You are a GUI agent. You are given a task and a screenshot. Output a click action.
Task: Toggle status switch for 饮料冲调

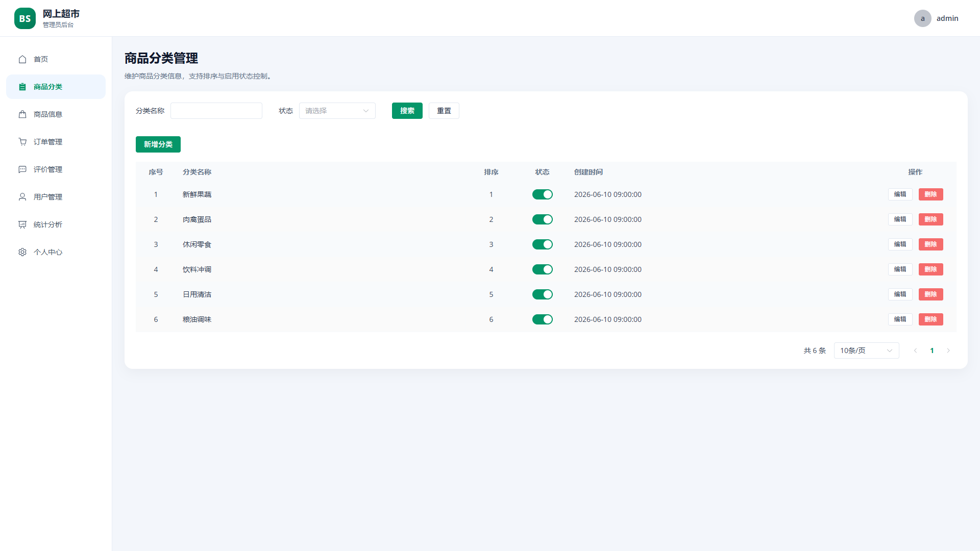point(542,269)
